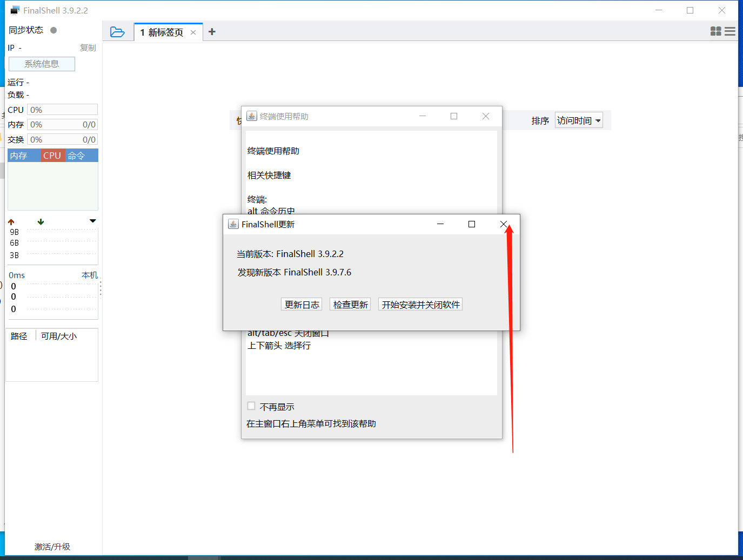Click the 检查更新 button
Viewport: 743px width, 560px height.
point(350,304)
